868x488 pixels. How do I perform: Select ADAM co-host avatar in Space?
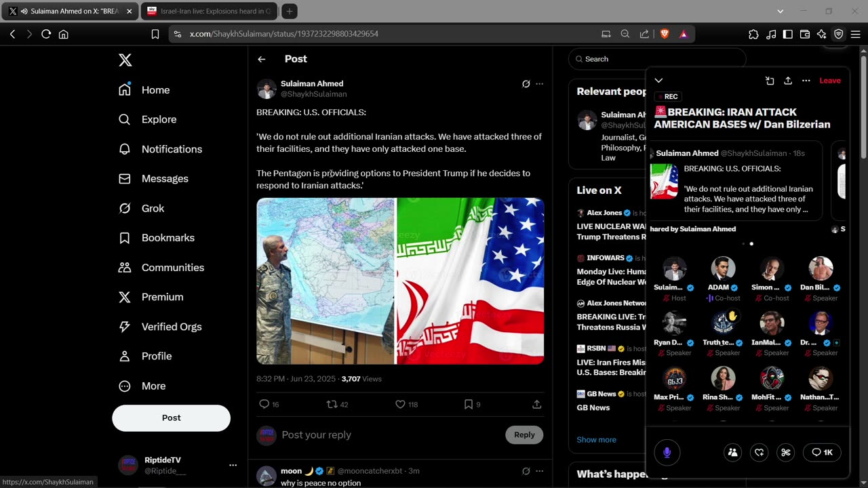click(x=723, y=269)
